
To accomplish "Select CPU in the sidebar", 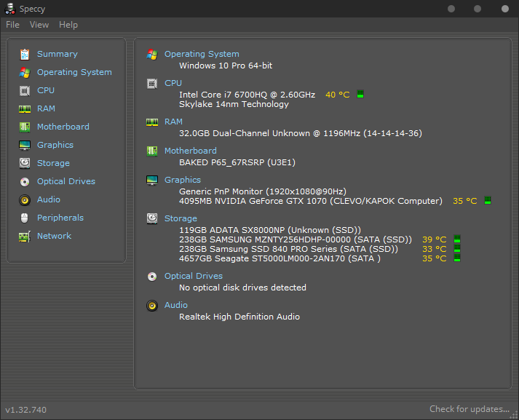I will pos(46,90).
